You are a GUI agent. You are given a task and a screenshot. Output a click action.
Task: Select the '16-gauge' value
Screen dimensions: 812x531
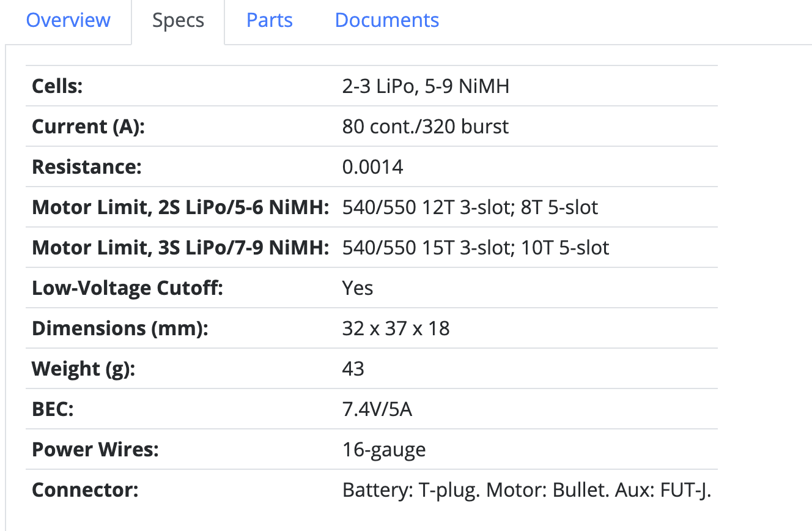(384, 450)
